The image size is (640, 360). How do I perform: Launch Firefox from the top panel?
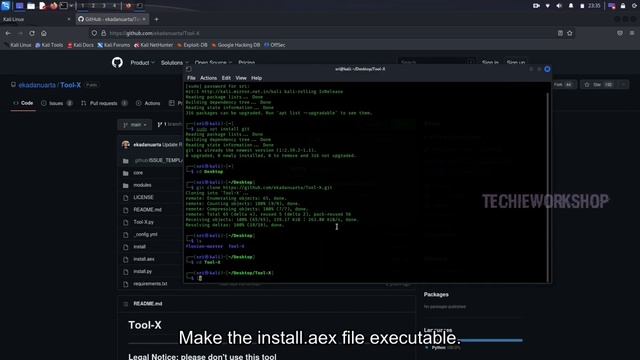click(x=53, y=6)
